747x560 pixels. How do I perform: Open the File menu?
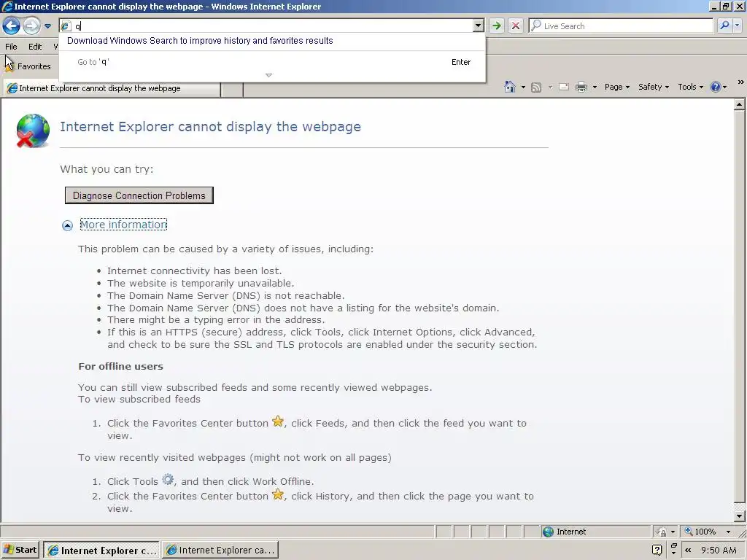point(11,47)
